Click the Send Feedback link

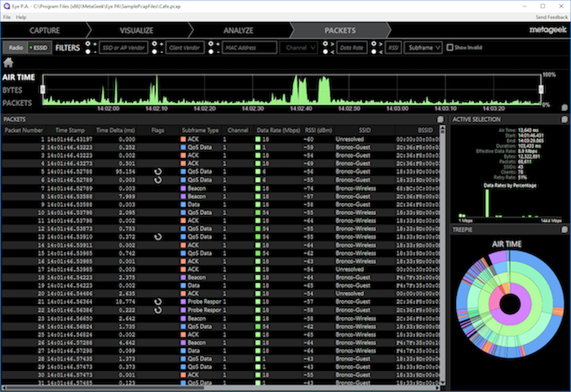pos(551,17)
